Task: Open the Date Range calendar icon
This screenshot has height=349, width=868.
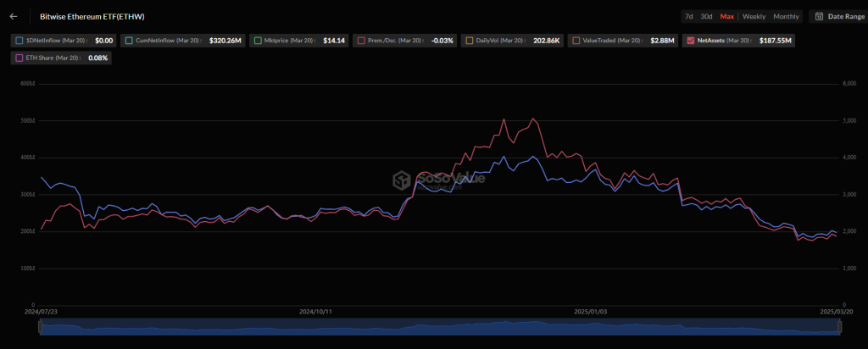Action: tap(819, 17)
